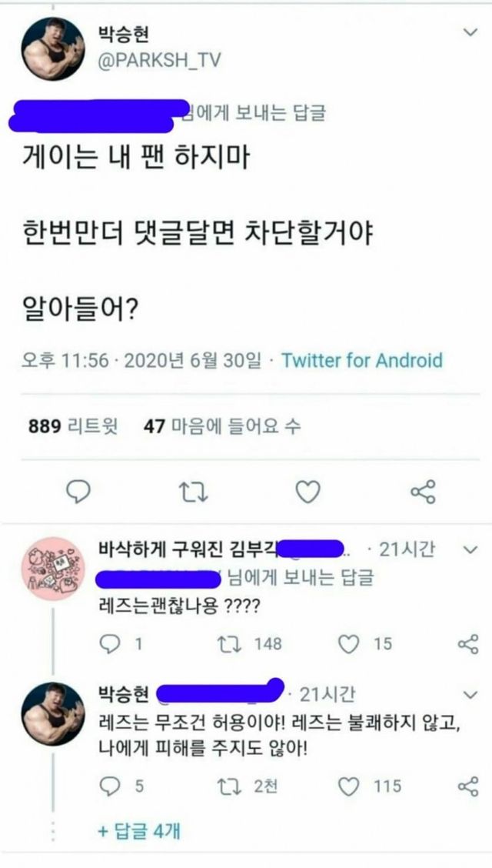Retweet the reply with 2천 retweets
492x868 pixels.
pyautogui.click(x=228, y=785)
